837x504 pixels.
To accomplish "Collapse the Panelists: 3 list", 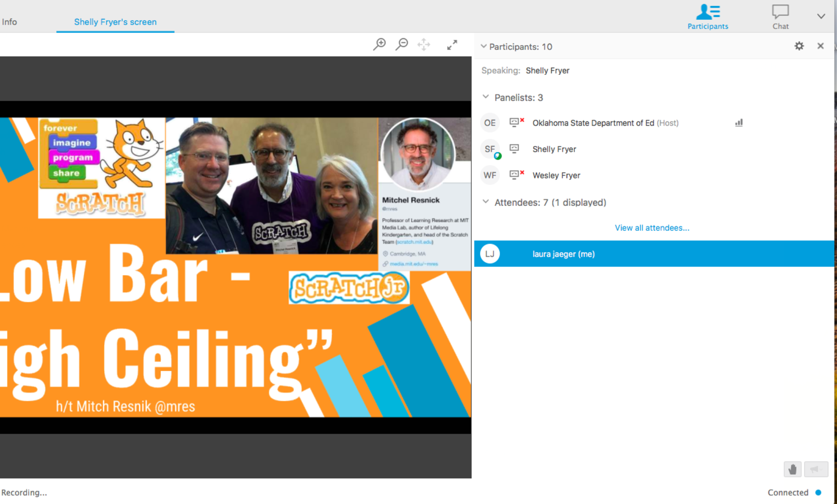I will click(x=486, y=97).
